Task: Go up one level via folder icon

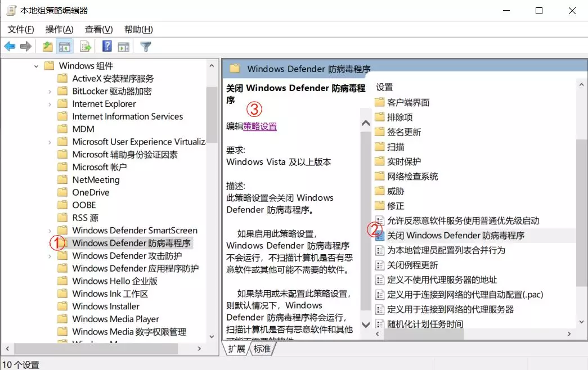Action: 47,47
